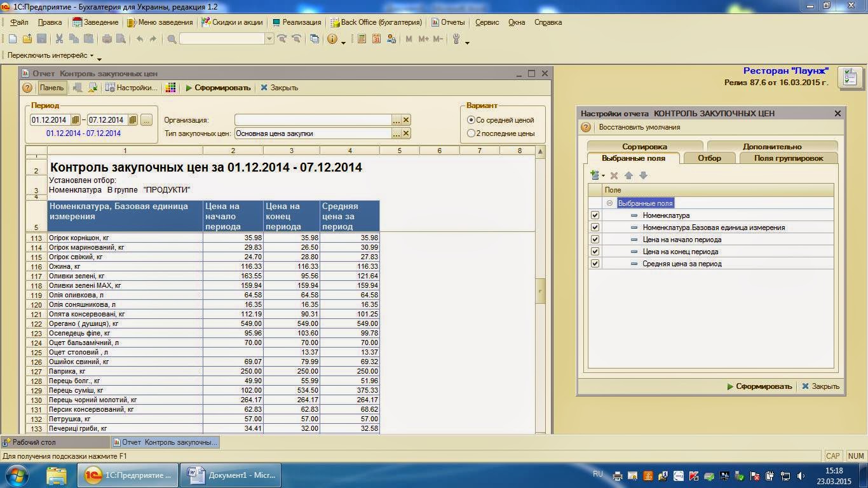Click the Save diskette toolbar icon
The image size is (868, 488).
41,39
